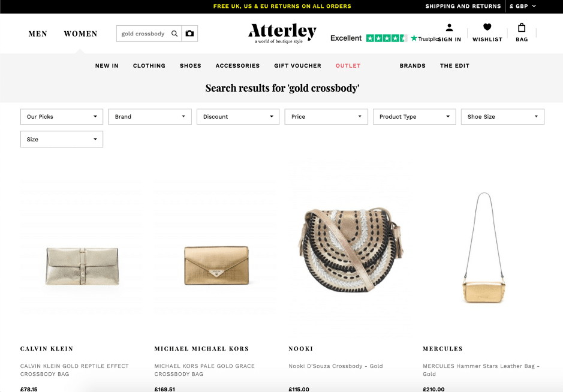
Task: Open the Accessories menu
Action: tap(237, 66)
